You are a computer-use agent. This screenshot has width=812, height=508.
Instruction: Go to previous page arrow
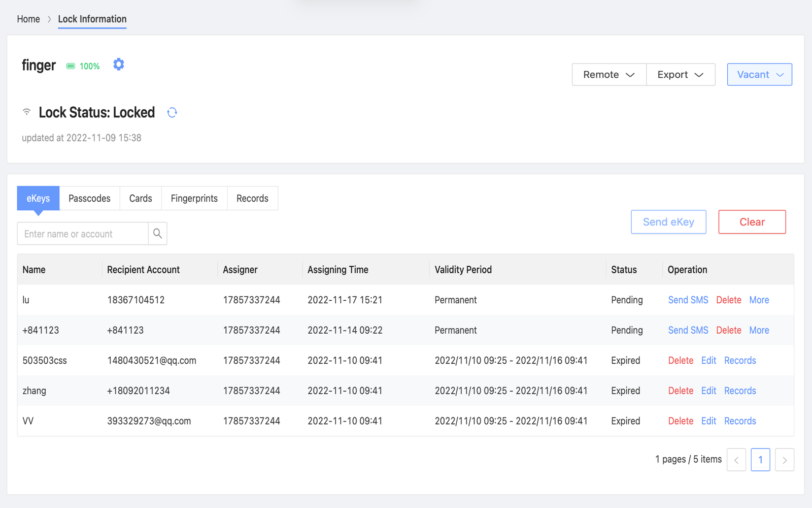(x=736, y=460)
